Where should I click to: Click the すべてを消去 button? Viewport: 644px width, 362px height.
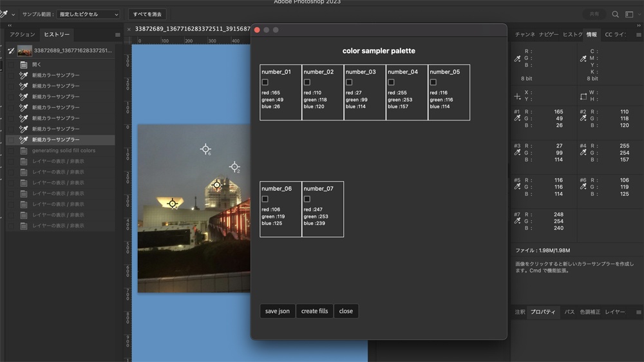147,14
